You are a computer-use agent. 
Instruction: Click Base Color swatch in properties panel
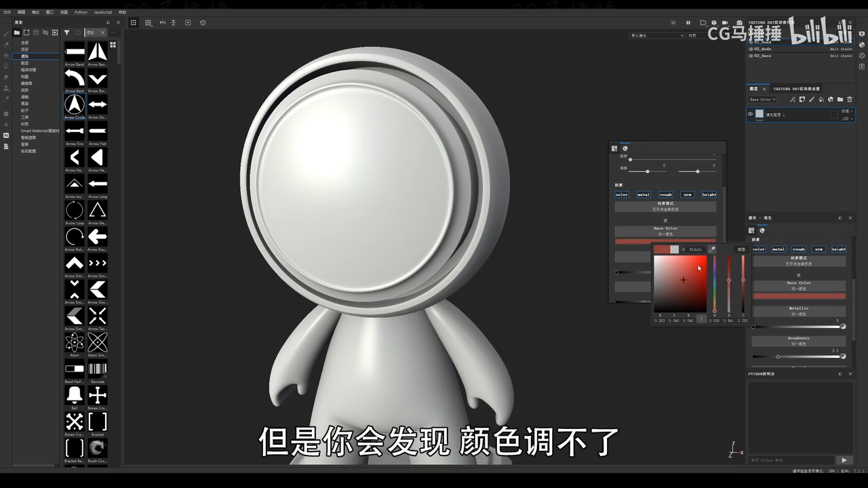[800, 296]
